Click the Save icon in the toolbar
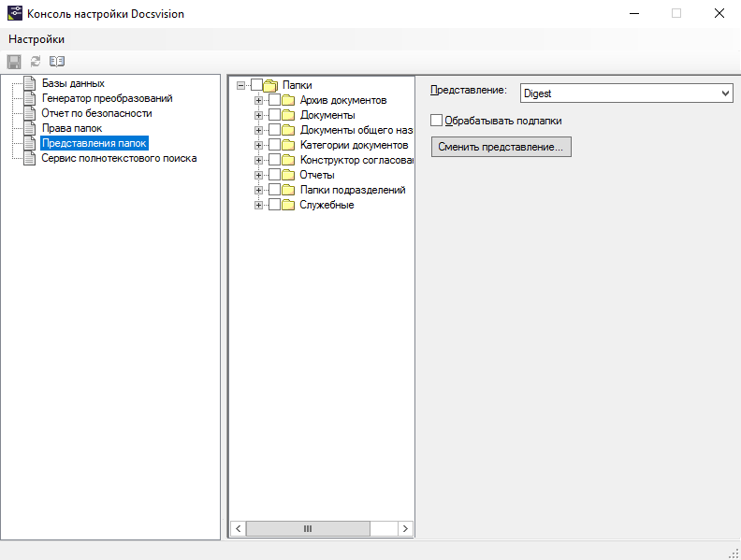741x560 pixels. click(x=14, y=61)
